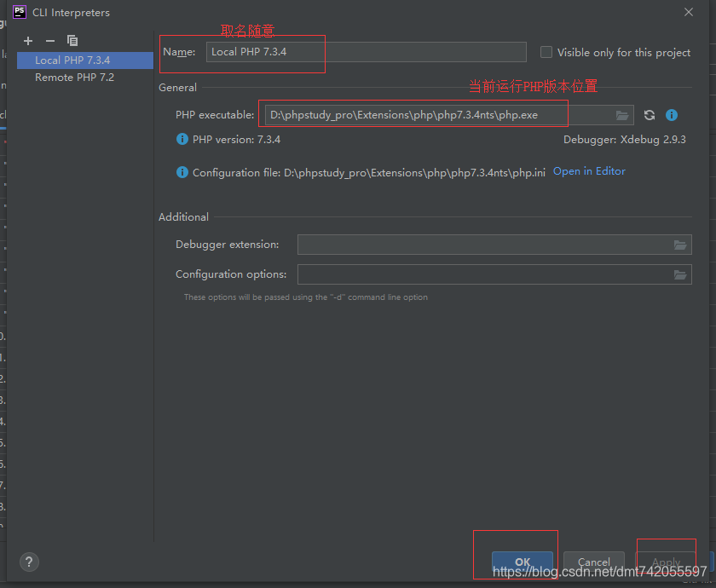Select Remote PHP 7.2 interpreter
Image resolution: width=716 pixels, height=588 pixels.
(x=85, y=78)
